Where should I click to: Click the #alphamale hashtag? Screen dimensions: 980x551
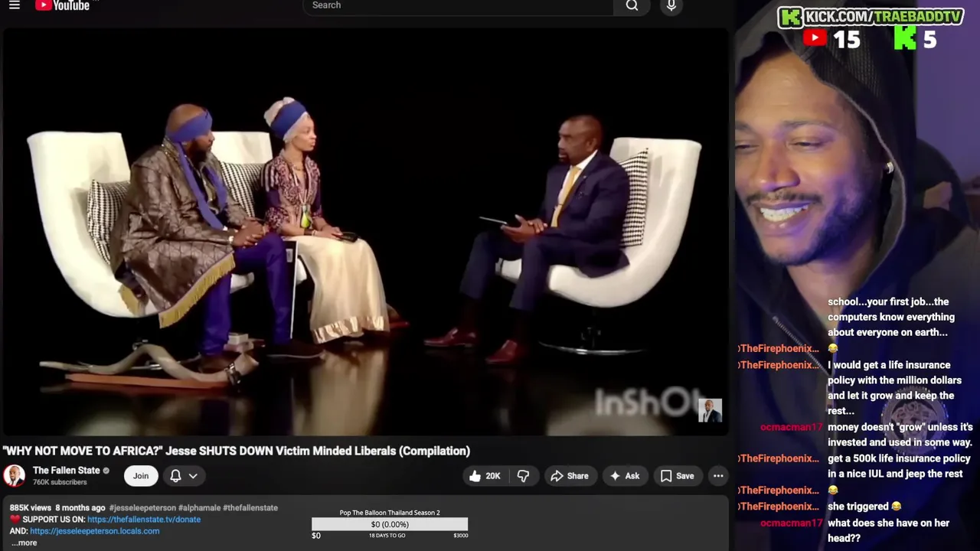199,508
